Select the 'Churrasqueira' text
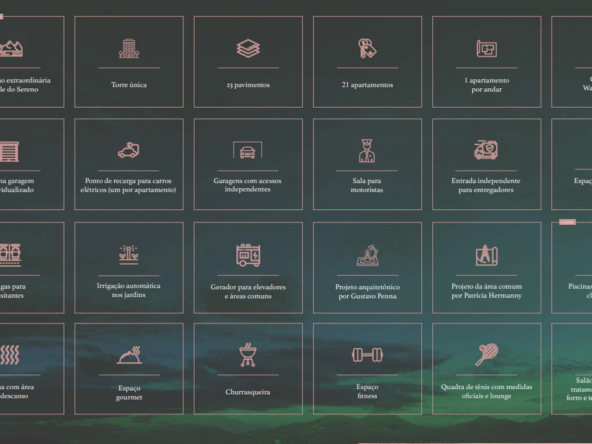Viewport: 592px width, 444px height. click(x=248, y=392)
